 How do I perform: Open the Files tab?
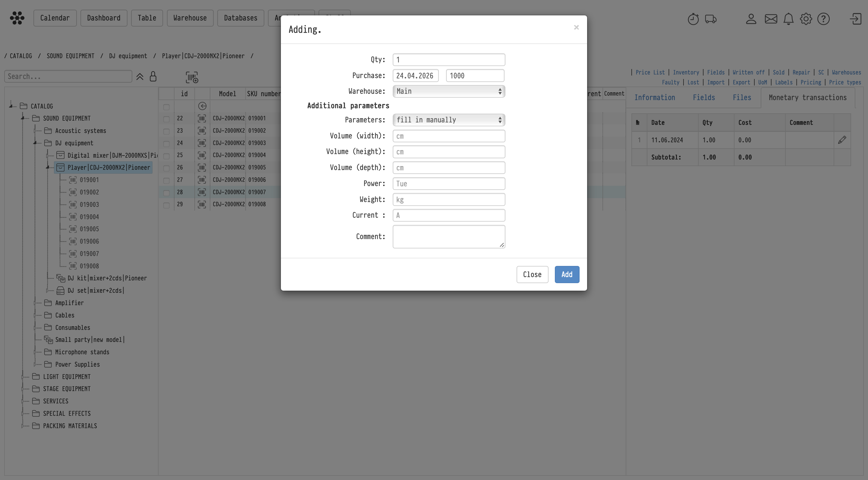(742, 98)
